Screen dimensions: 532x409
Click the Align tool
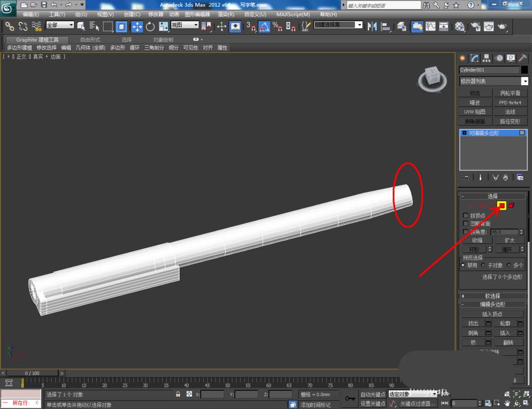coord(386,26)
